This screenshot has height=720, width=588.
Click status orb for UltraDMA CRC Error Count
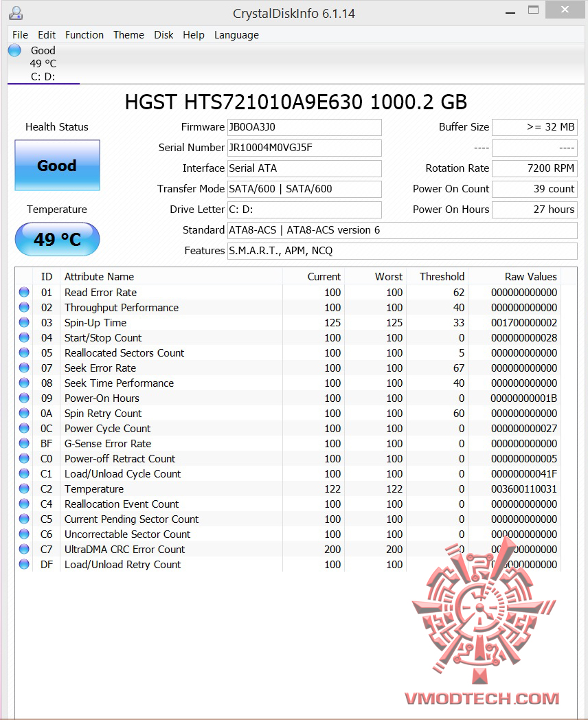tap(24, 549)
